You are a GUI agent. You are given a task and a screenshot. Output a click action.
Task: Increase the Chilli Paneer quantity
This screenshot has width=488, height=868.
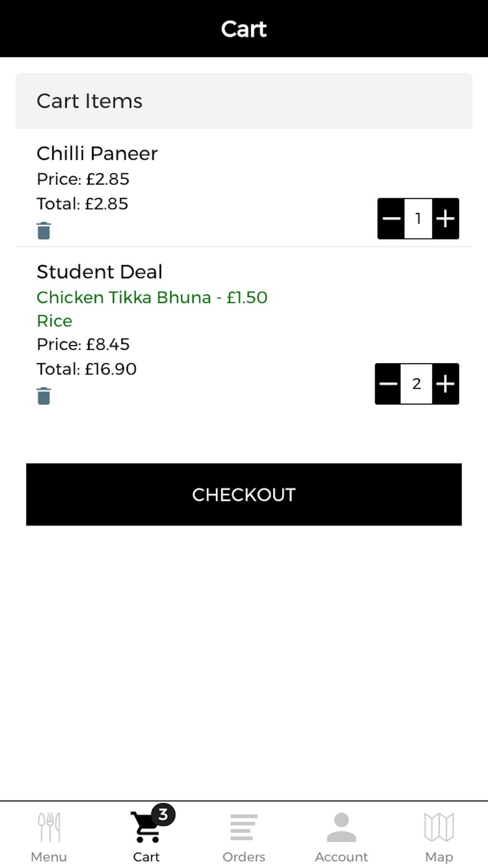(x=446, y=218)
